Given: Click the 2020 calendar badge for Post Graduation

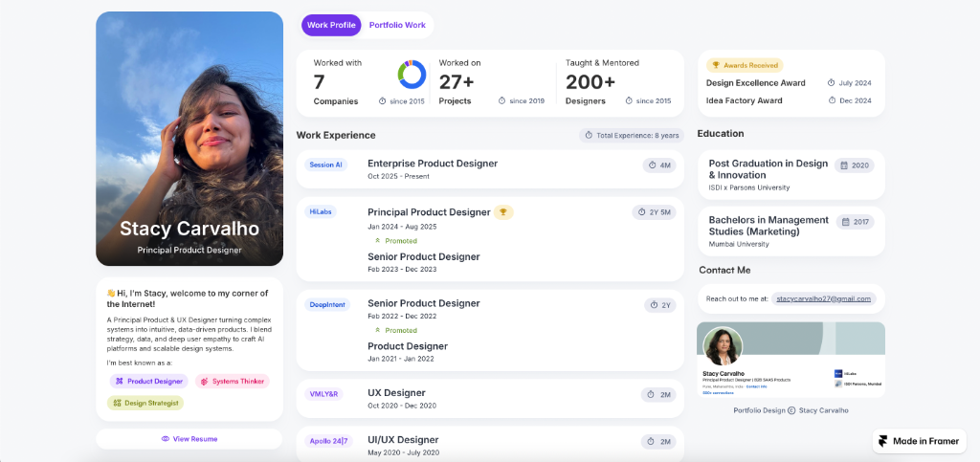Looking at the screenshot, I should [x=854, y=165].
